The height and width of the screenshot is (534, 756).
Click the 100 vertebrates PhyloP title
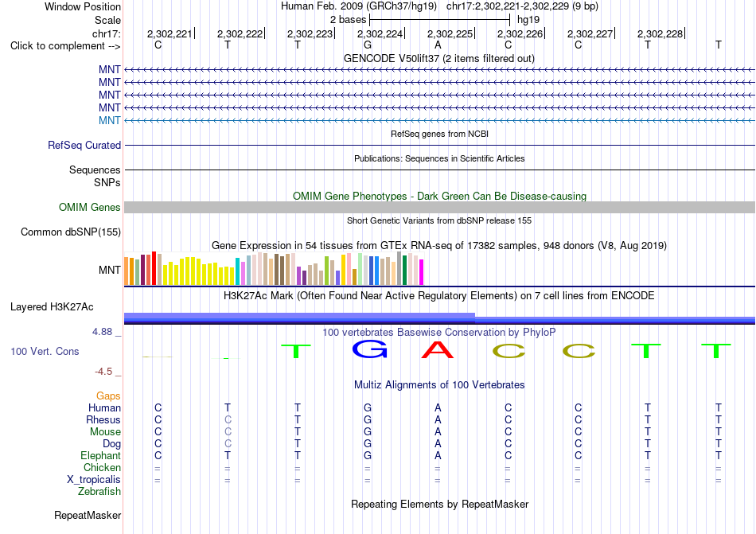439,332
